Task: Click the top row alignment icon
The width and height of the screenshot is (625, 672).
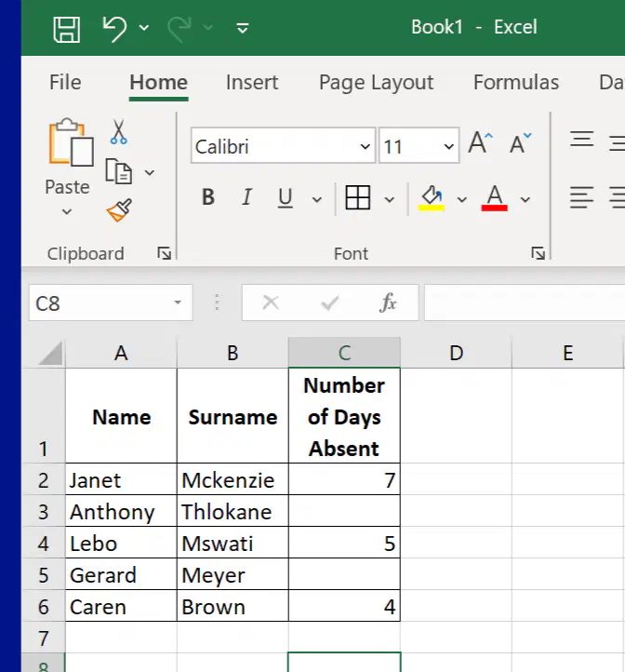Action: click(x=581, y=141)
